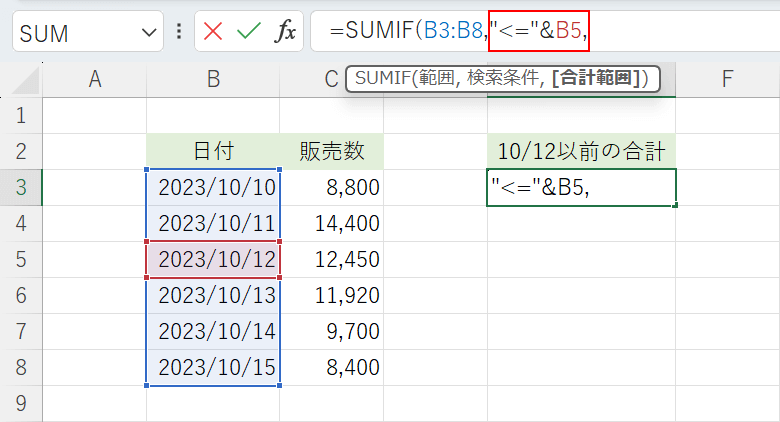Click cell with date 2023/10/15
This screenshot has height=422, width=780.
click(214, 367)
